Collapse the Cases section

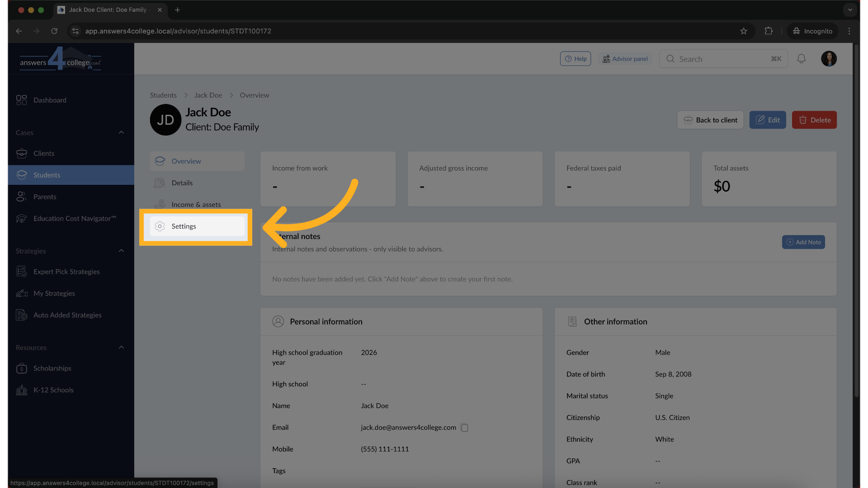point(121,132)
